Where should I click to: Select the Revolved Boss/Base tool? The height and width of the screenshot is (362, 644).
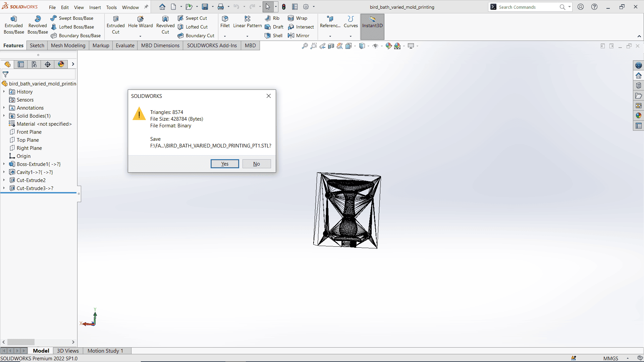click(38, 25)
